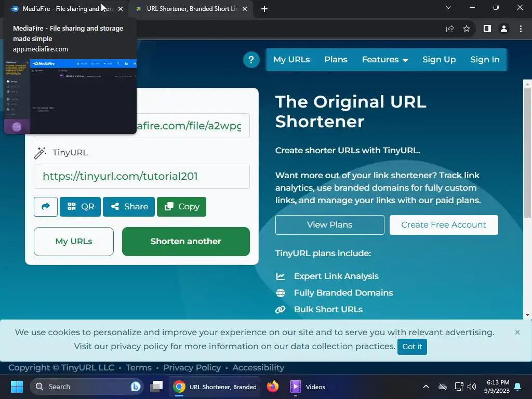This screenshot has width=532, height=399.
Task: Click the scrollbar down arrow
Action: point(527,315)
